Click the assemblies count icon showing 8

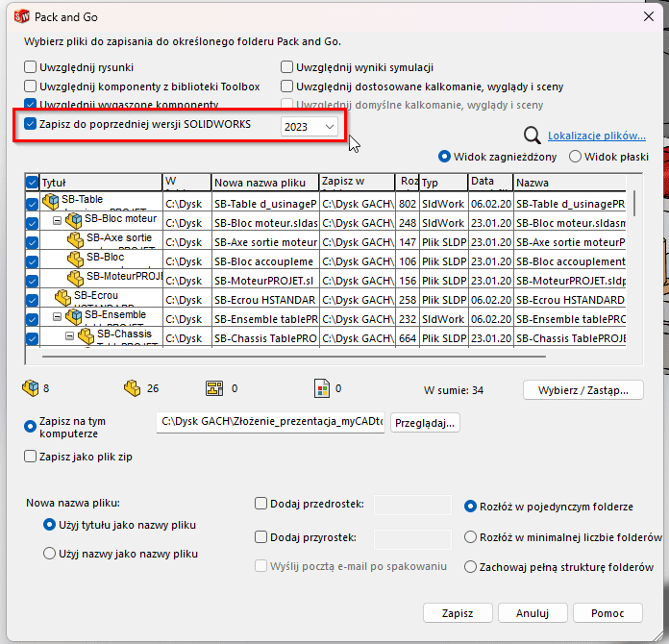tap(31, 388)
